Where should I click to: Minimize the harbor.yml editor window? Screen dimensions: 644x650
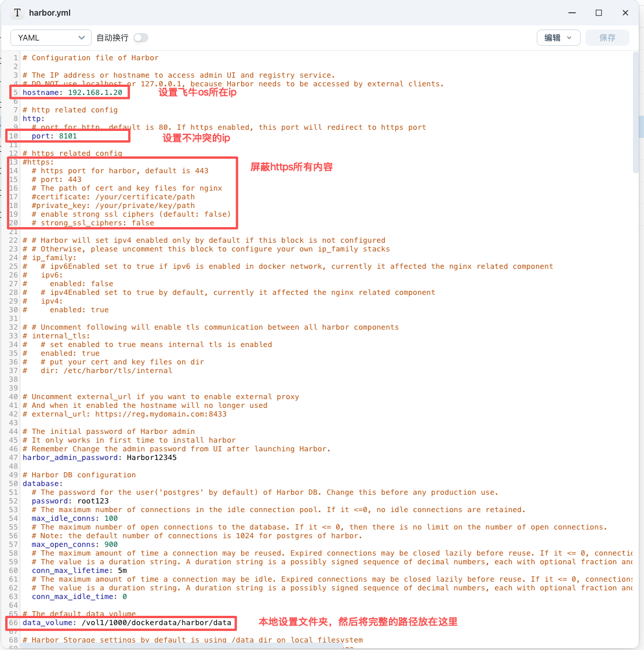pyautogui.click(x=572, y=13)
